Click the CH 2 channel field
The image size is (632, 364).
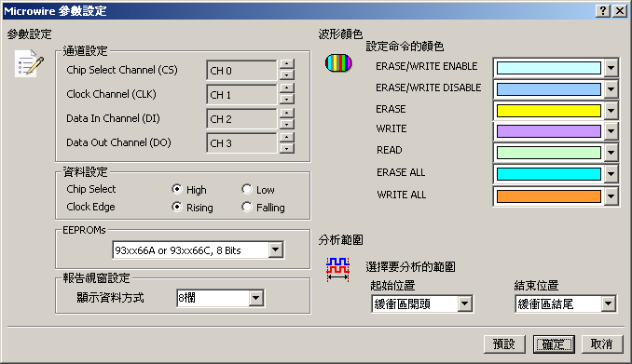(x=241, y=119)
